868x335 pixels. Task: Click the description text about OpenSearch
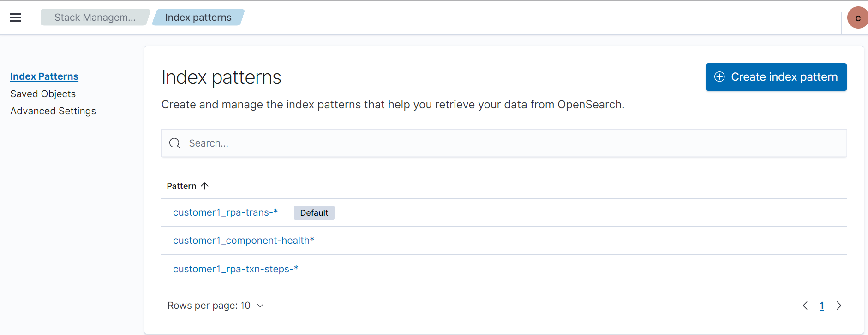pos(393,105)
